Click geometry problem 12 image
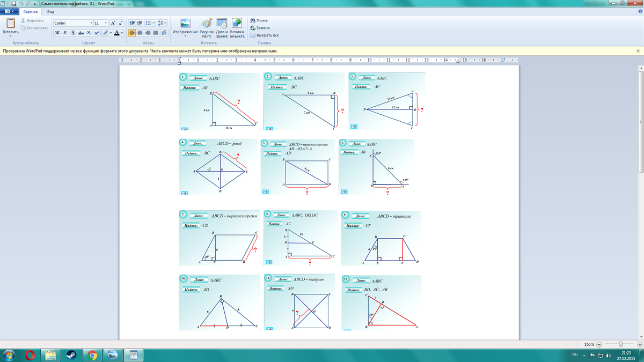This screenshot has height=362, width=644. click(381, 303)
